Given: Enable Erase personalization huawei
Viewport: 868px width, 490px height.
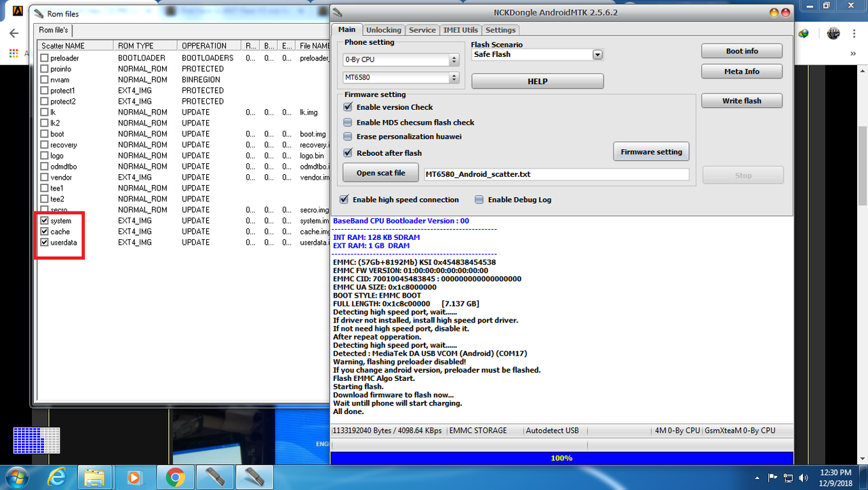Looking at the screenshot, I should point(348,137).
